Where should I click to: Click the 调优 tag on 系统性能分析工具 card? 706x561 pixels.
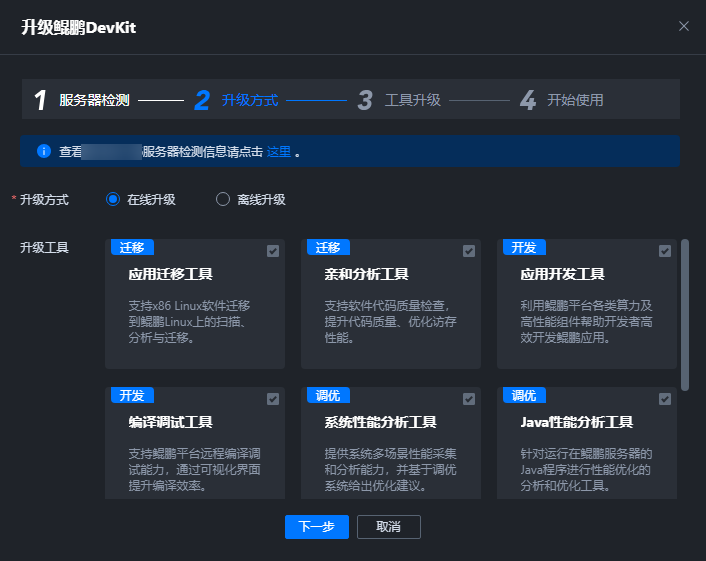[328, 395]
